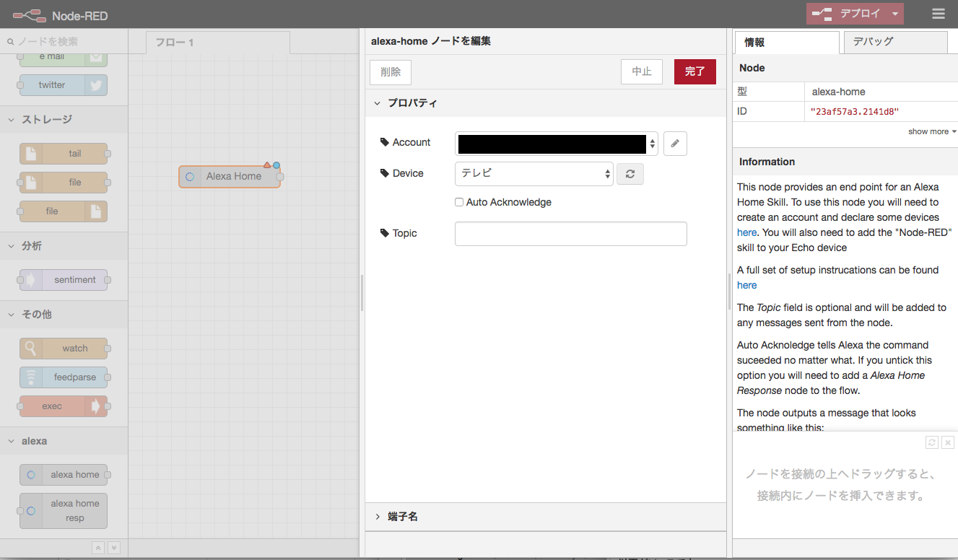The width and height of the screenshot is (958, 560).
Task: Click the output port of Alexa Home node
Action: pos(280,177)
